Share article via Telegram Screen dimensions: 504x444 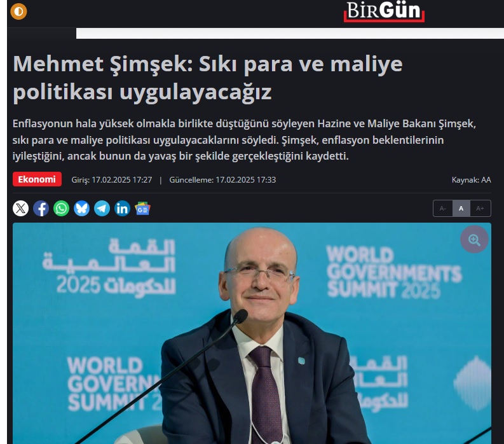[102, 209]
